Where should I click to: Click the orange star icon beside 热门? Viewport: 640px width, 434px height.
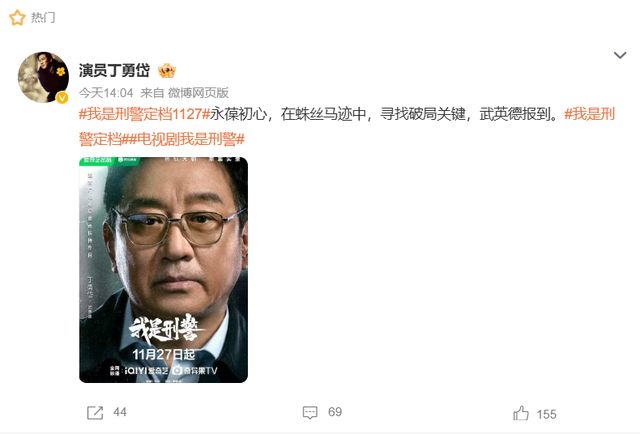click(17, 18)
